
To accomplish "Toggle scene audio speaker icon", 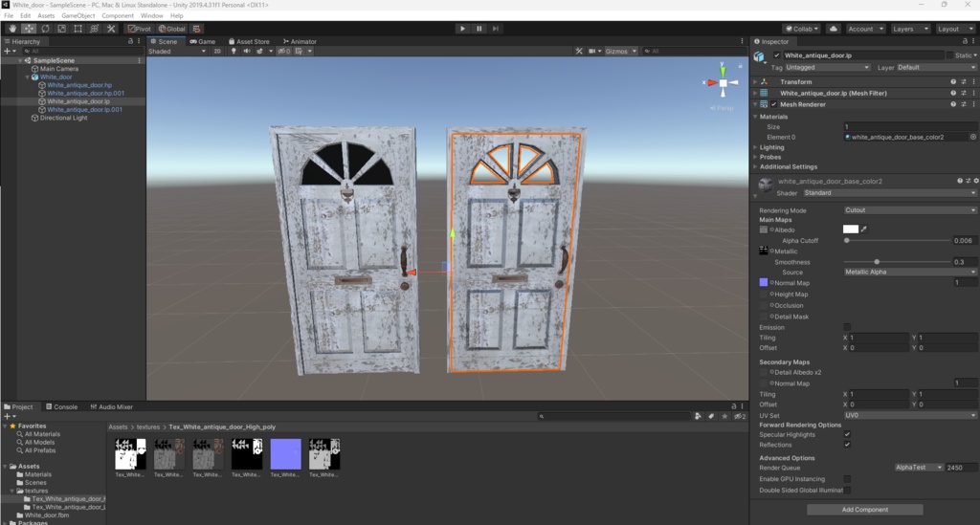I will (x=246, y=52).
